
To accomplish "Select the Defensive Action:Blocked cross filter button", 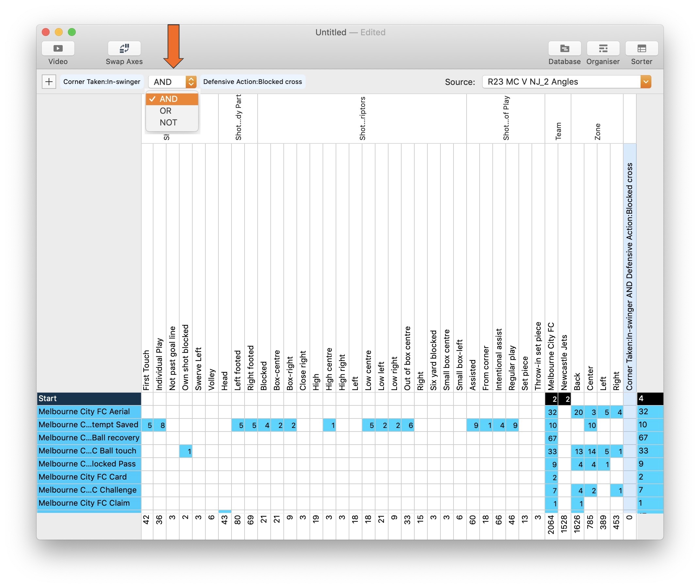I will (x=252, y=81).
